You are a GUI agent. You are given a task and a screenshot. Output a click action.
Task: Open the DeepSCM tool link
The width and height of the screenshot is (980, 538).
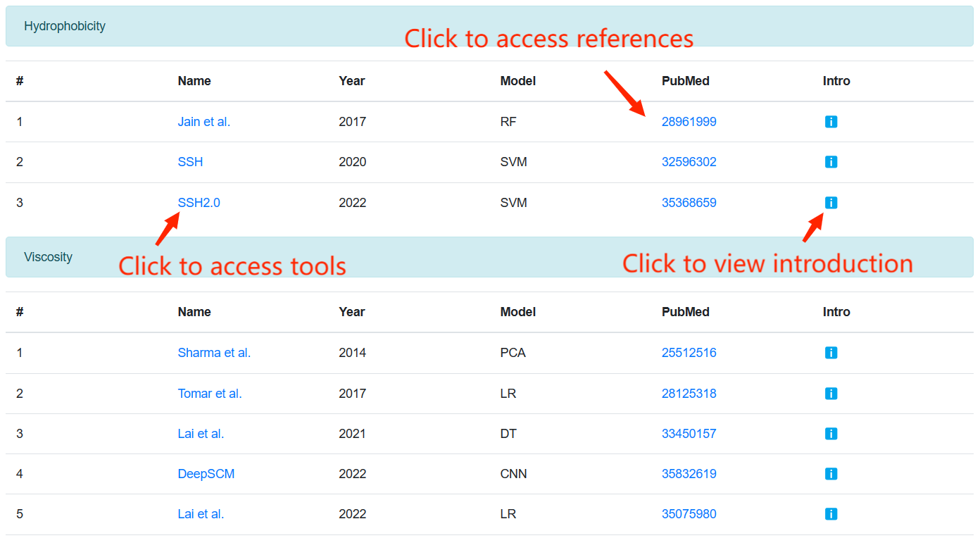[206, 474]
